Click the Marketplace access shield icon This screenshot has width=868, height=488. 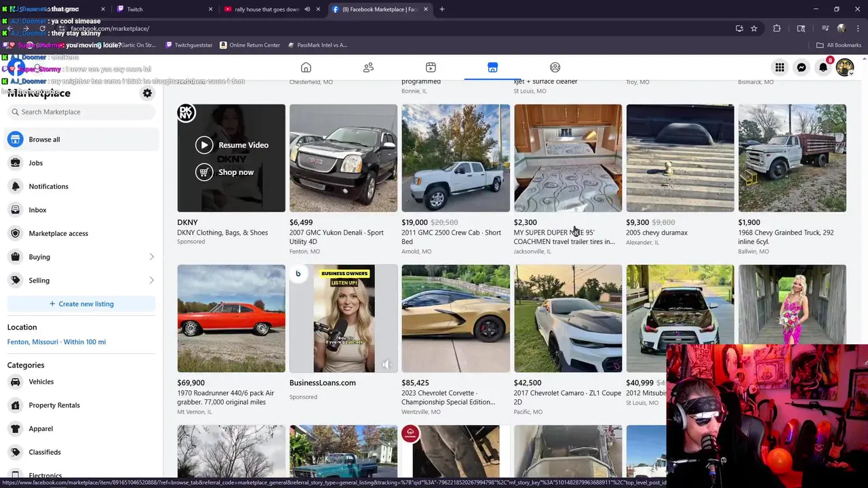tap(16, 233)
